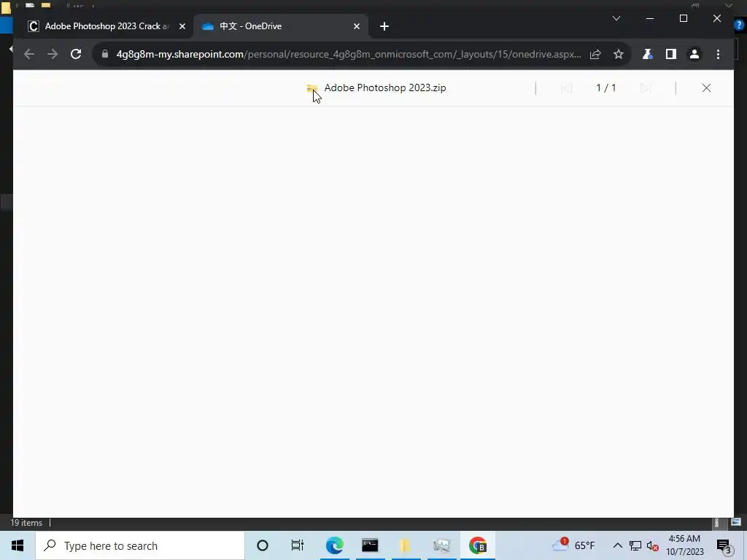Launch Microsoft Edge from taskbar
747x560 pixels.
point(334,545)
